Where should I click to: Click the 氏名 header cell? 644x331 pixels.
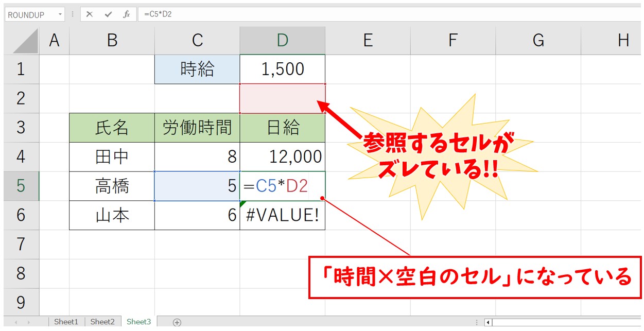[x=112, y=128]
